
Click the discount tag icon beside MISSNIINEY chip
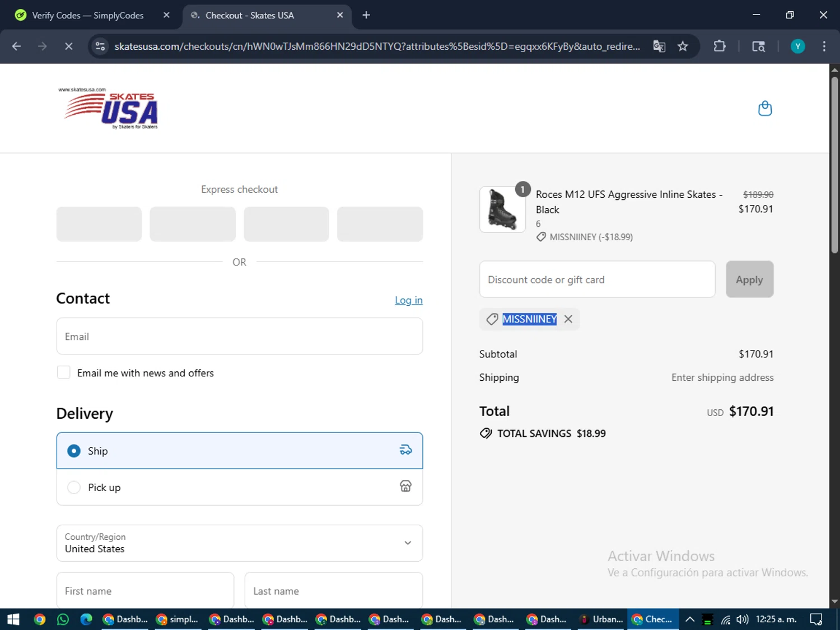492,319
